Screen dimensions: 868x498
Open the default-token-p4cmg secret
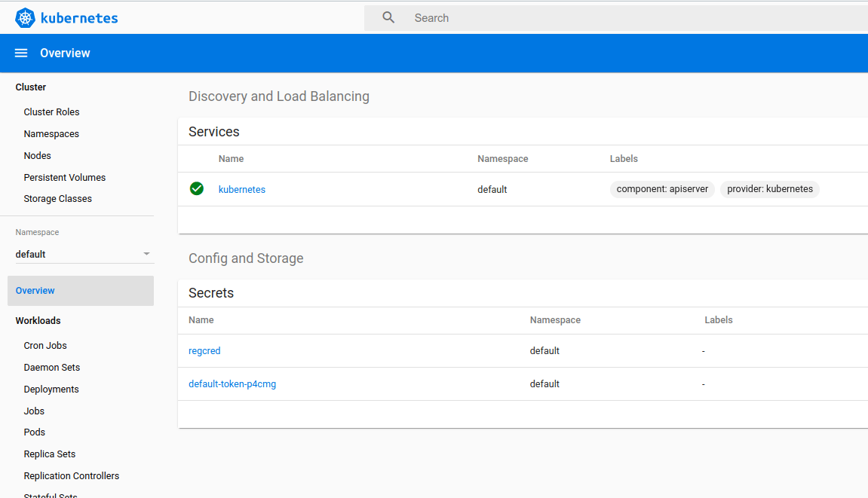(x=232, y=383)
